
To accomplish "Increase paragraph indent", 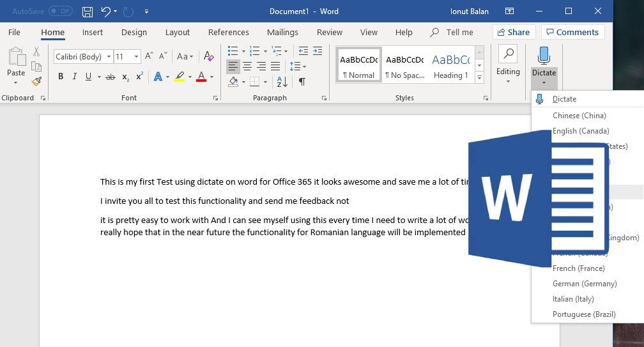I will (x=318, y=51).
